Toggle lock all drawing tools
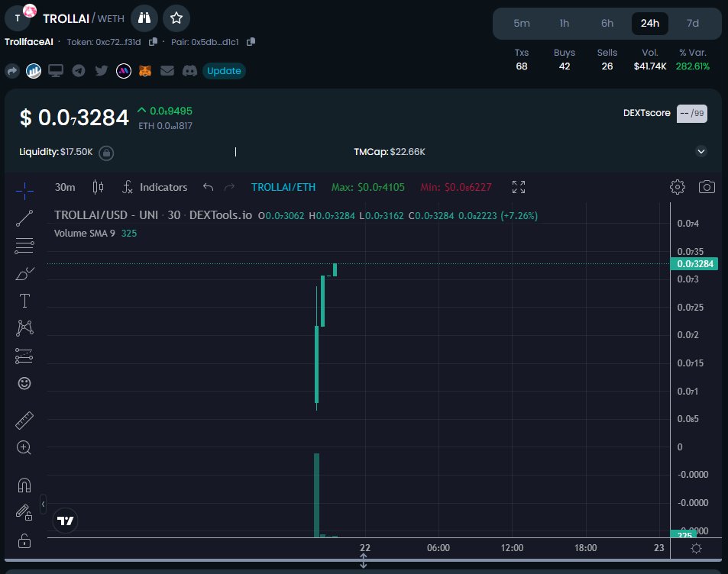Image resolution: width=728 pixels, height=574 pixels. (24, 540)
